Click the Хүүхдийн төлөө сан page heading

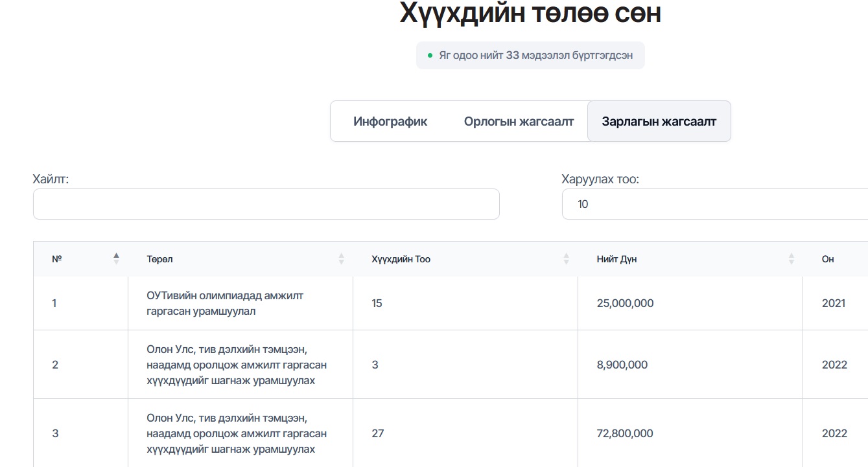pyautogui.click(x=530, y=13)
